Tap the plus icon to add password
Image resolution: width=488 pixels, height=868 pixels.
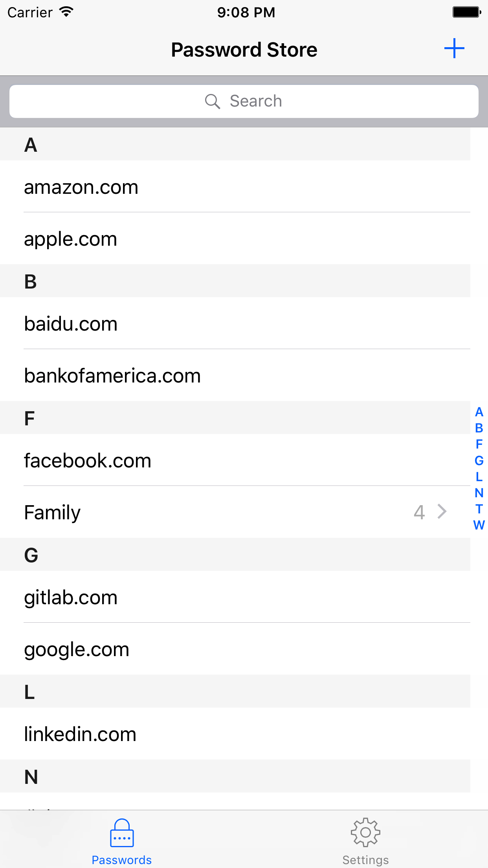pyautogui.click(x=454, y=49)
